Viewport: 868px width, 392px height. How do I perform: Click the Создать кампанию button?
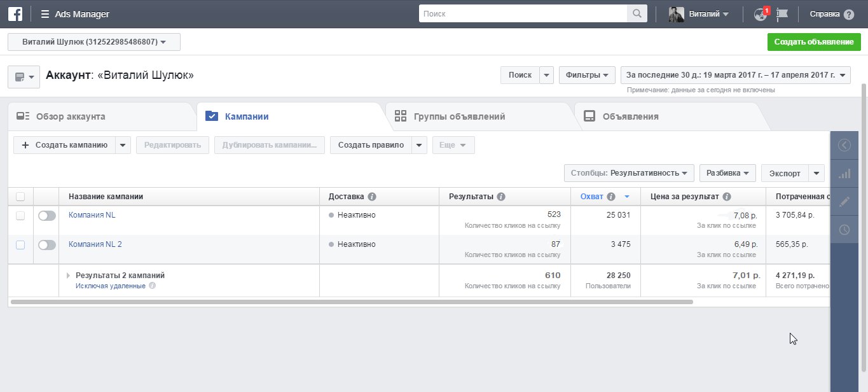[64, 145]
